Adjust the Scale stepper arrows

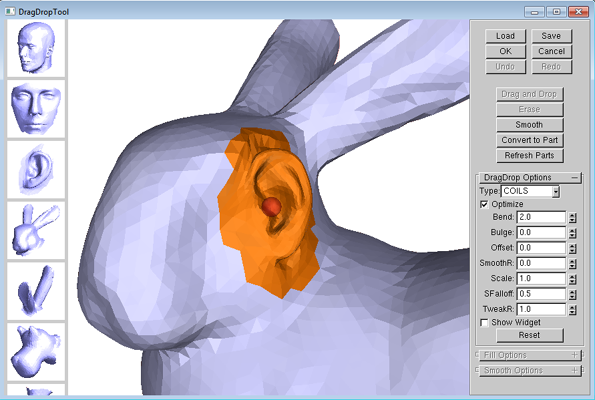pos(573,279)
